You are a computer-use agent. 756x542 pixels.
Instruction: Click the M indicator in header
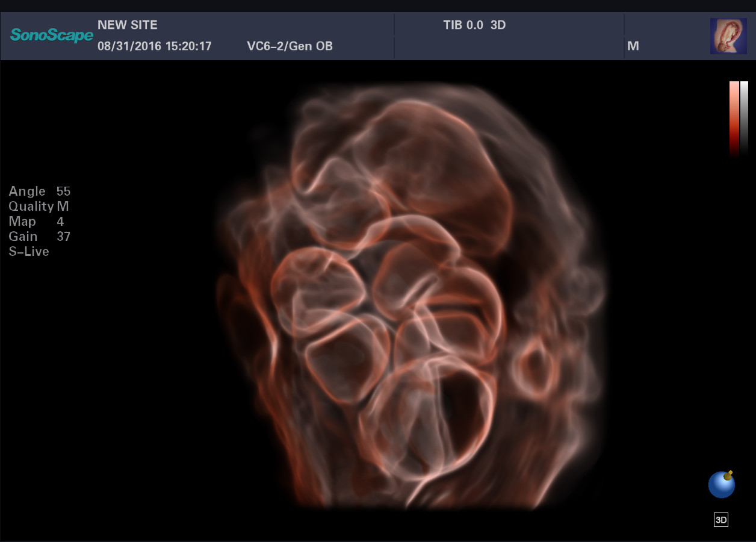tap(633, 46)
